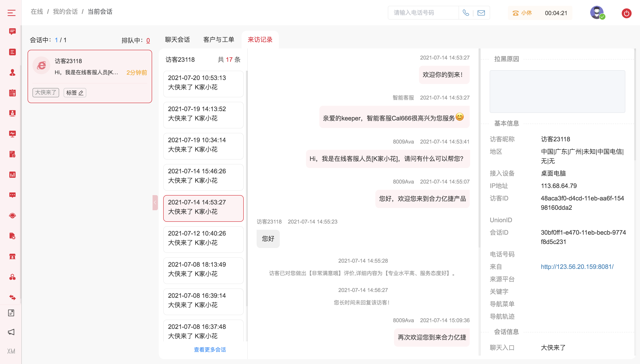Click the headset monitoring sidebar icon
The image size is (640, 364).
point(12,216)
